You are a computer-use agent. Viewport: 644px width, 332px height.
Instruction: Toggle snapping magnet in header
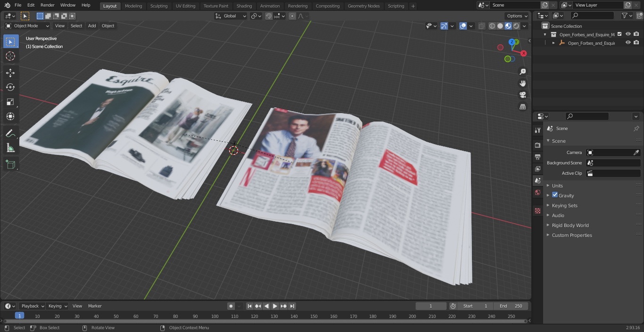point(269,16)
